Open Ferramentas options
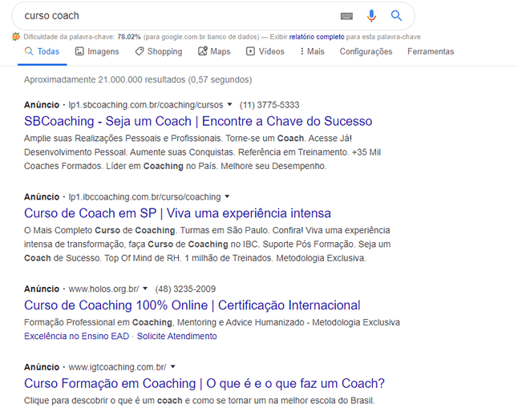The image size is (518, 420). pyautogui.click(x=431, y=51)
